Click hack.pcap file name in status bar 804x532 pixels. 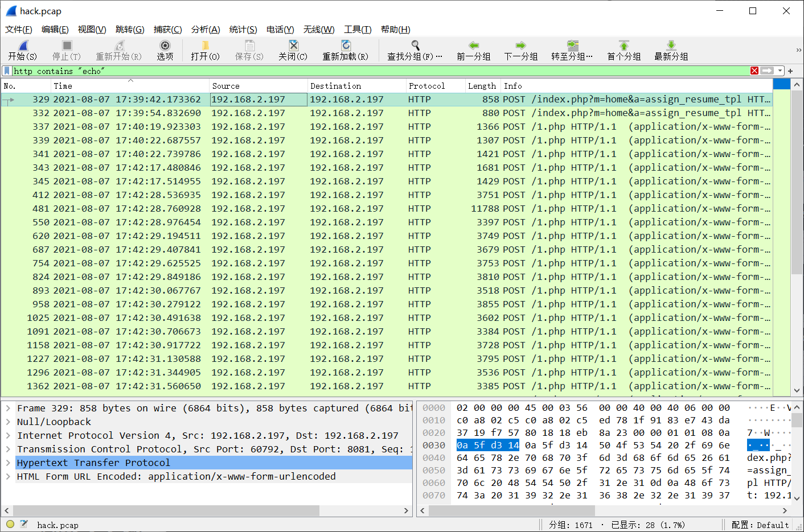click(x=58, y=525)
